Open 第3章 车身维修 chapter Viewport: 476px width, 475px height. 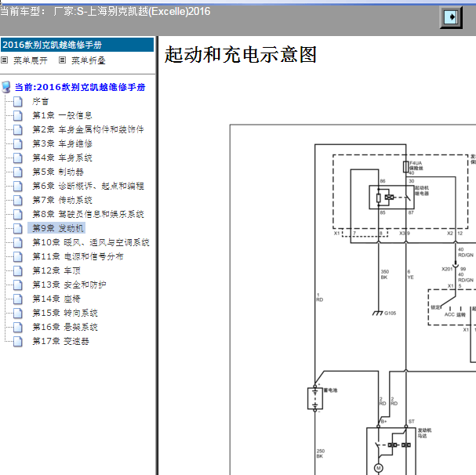coord(62,143)
